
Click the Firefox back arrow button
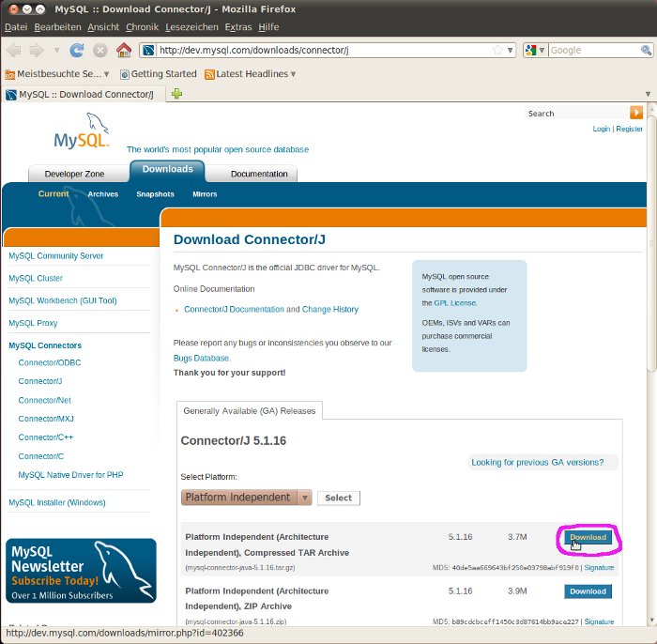14,50
